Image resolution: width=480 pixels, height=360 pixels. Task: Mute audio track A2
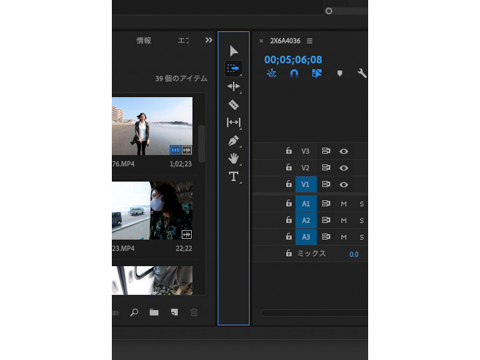344,221
